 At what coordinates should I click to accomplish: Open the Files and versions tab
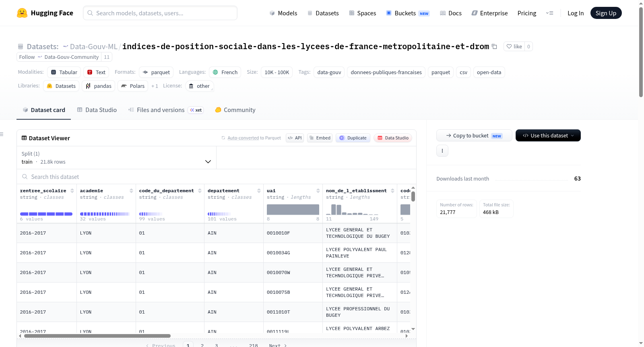click(166, 110)
